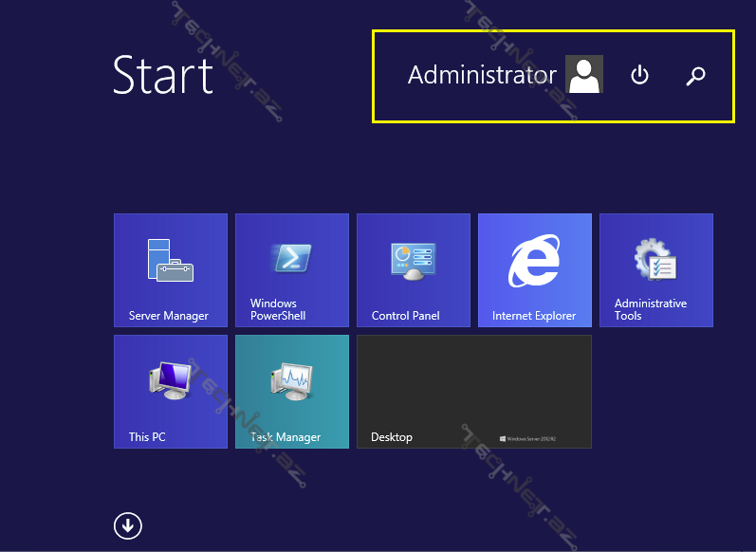Image resolution: width=756 pixels, height=552 pixels.
Task: Open the This PC computer icon
Action: click(x=171, y=380)
